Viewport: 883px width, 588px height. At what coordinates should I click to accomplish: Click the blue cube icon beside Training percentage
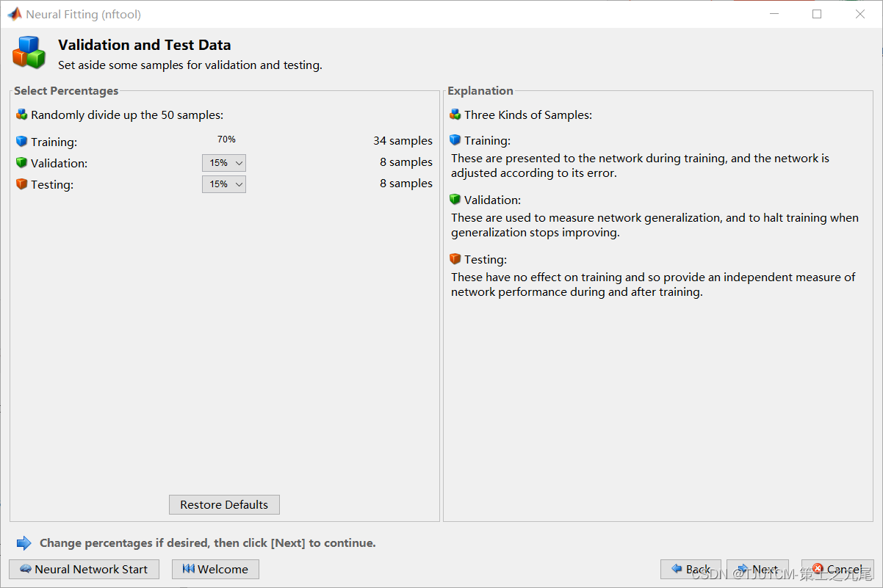point(22,141)
